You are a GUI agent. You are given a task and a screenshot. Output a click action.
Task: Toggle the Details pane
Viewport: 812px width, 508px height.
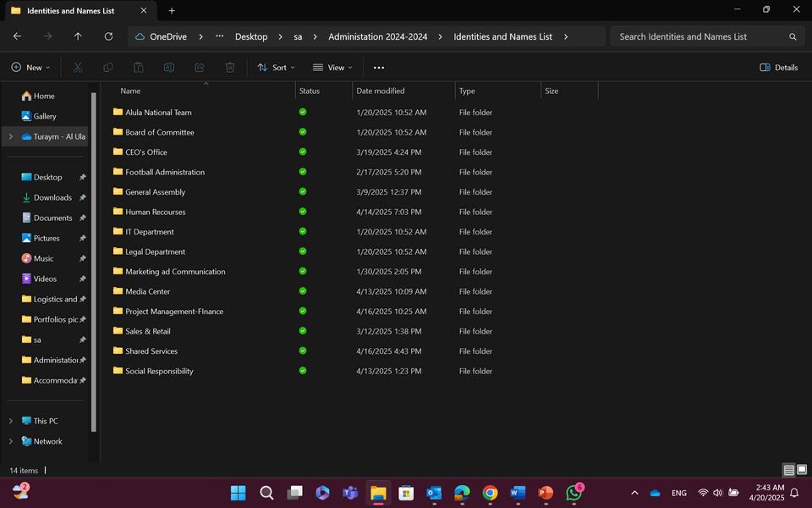pos(778,68)
